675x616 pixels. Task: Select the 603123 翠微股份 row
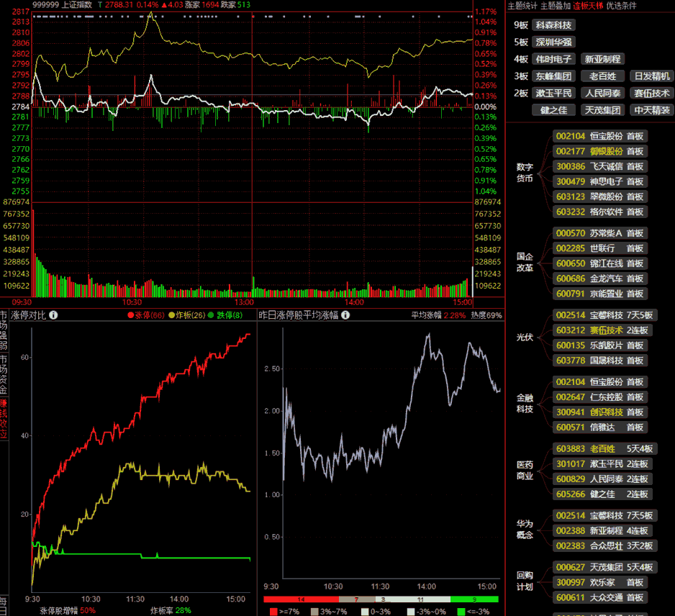click(600, 196)
